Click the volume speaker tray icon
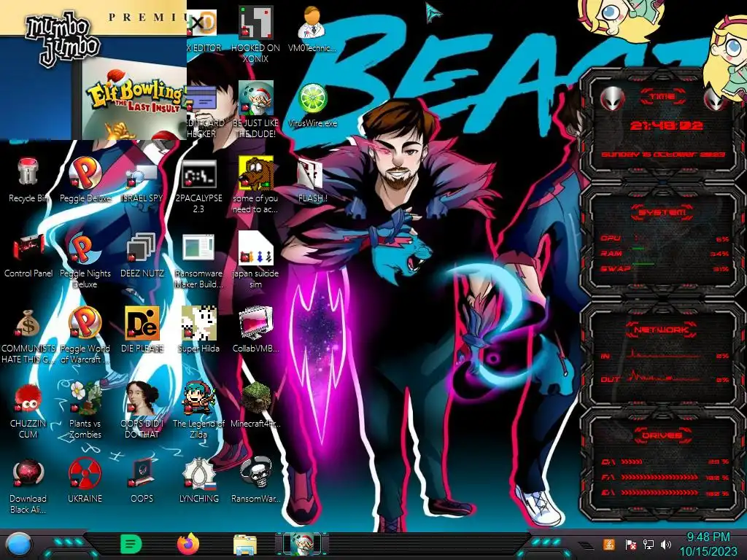This screenshot has height=560, width=747. [666, 544]
